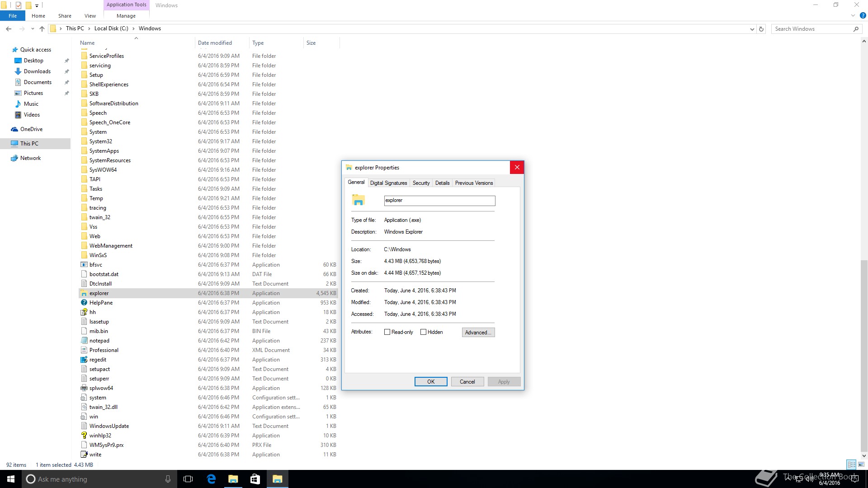Screen dimensions: 868x488
Task: Switch to Large icons view layout icon
Action: pyautogui.click(x=861, y=465)
